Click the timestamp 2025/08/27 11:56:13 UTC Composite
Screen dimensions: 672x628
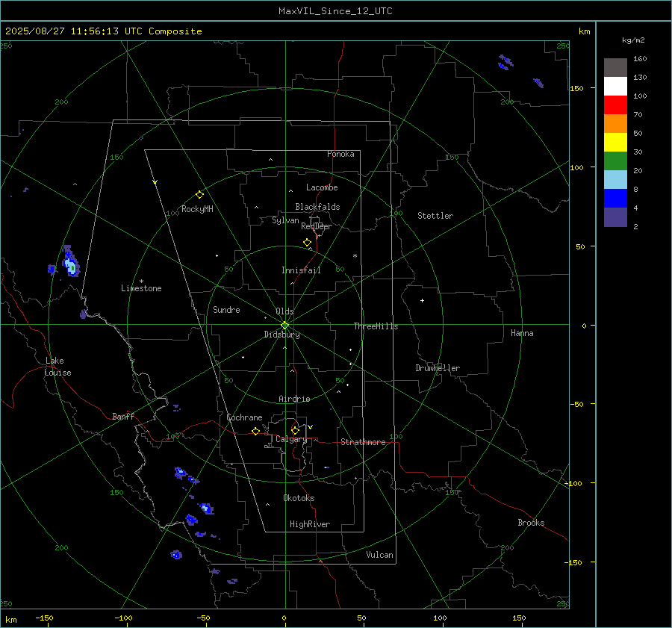[104, 31]
